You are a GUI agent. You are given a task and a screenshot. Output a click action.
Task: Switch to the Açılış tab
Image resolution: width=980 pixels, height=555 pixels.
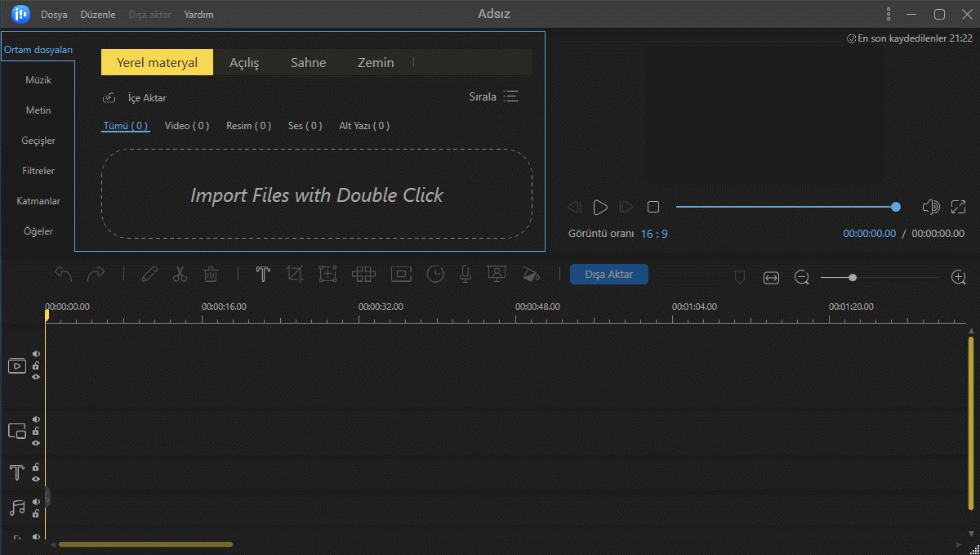click(244, 63)
